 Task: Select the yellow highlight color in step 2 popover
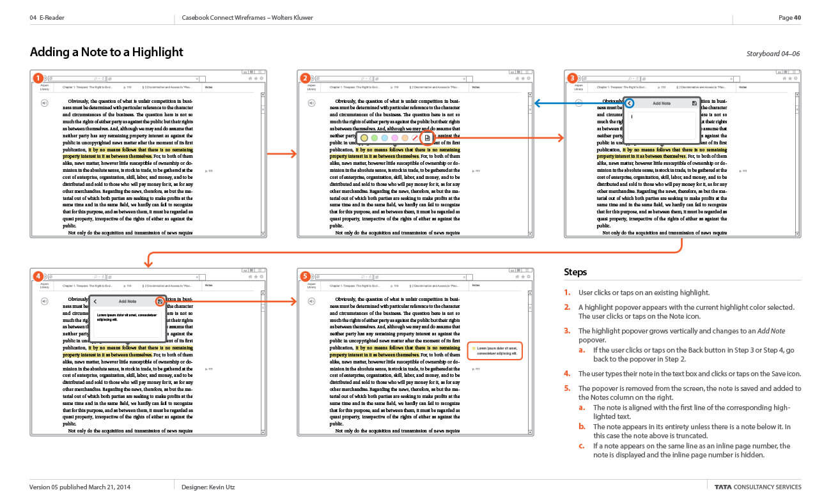(364, 137)
